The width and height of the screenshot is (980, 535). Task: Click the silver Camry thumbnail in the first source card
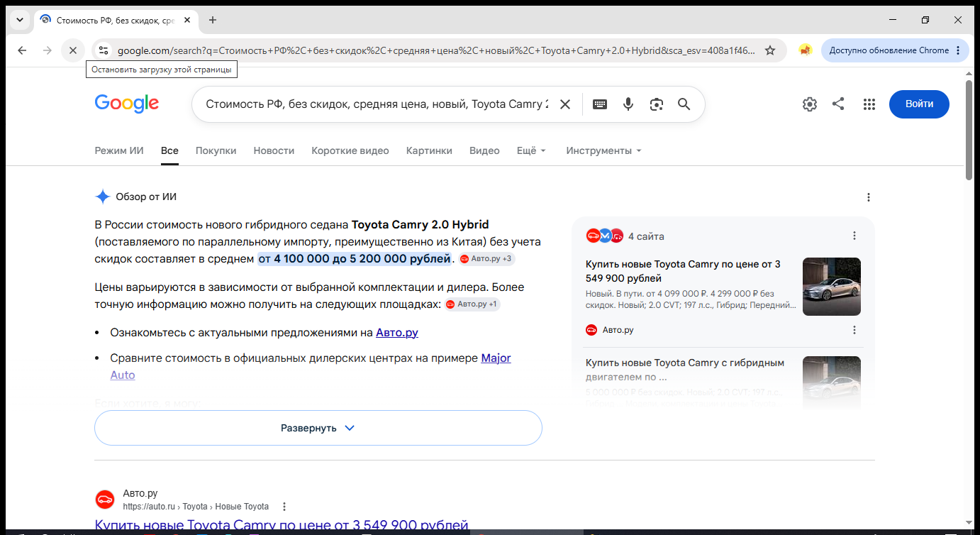[x=832, y=287]
